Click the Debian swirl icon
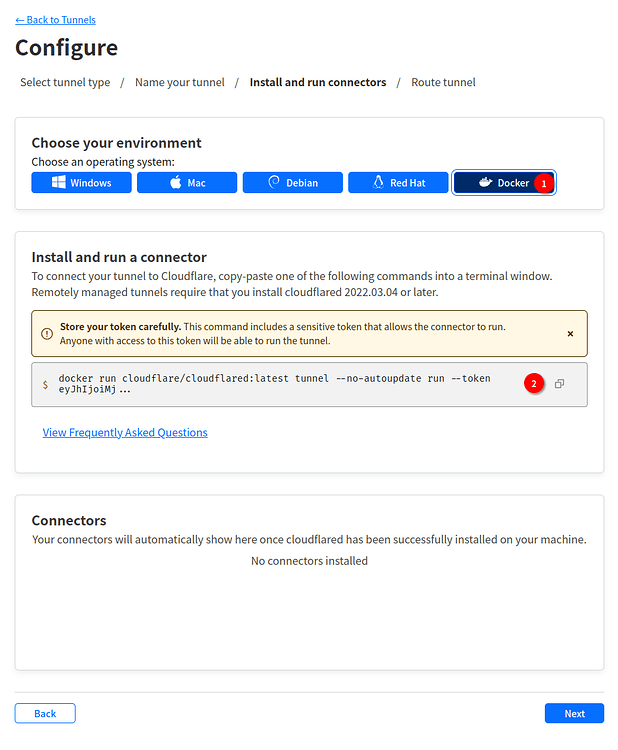Viewport: 618px width, 750px height. 274,183
